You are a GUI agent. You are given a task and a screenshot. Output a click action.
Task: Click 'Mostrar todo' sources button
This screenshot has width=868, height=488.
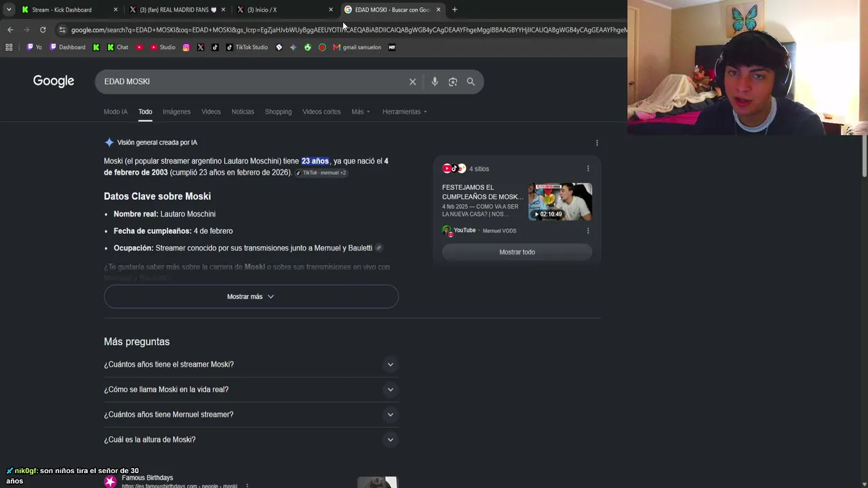[x=517, y=252]
